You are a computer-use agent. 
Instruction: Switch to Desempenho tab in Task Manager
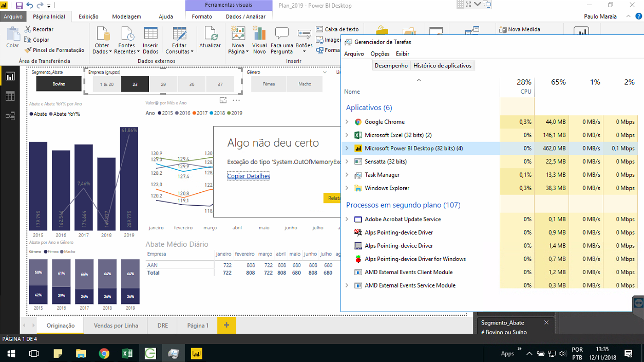391,66
